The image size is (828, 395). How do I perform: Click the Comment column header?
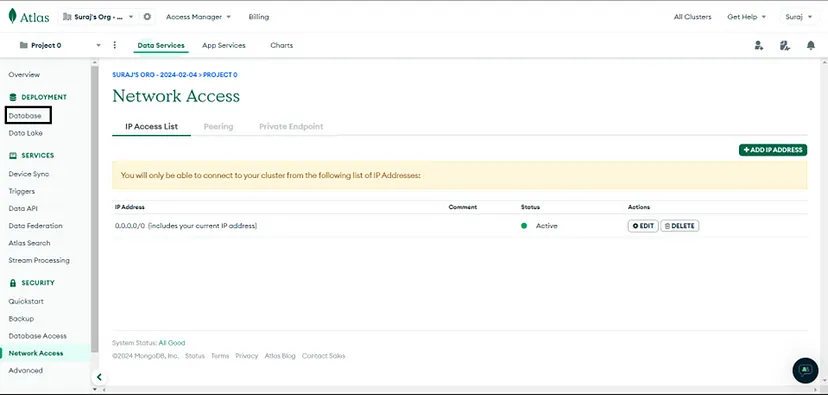click(x=463, y=207)
